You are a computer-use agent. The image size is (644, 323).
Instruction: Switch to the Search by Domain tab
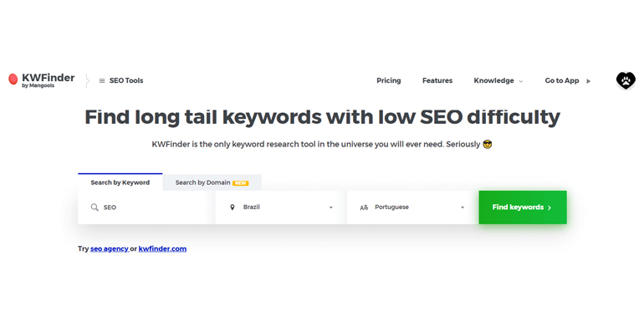(x=212, y=182)
